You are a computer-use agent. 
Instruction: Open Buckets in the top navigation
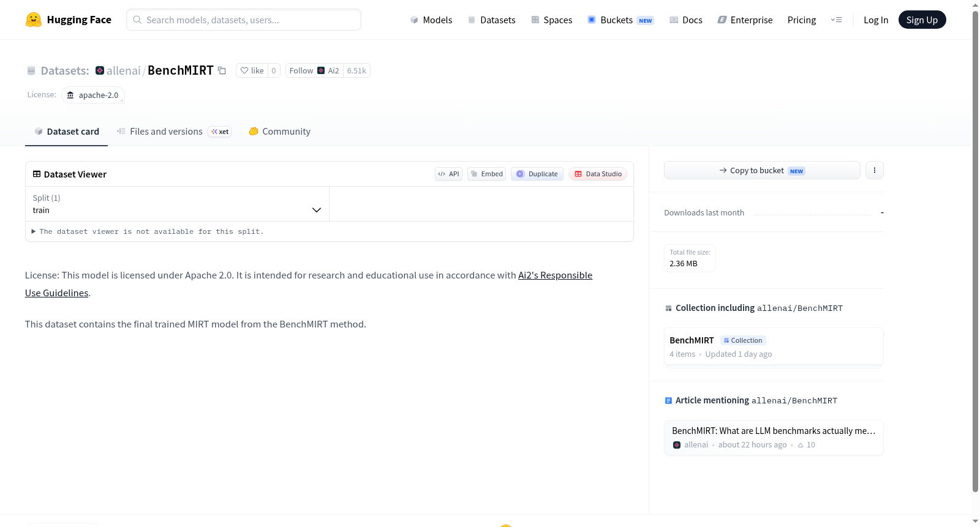620,20
